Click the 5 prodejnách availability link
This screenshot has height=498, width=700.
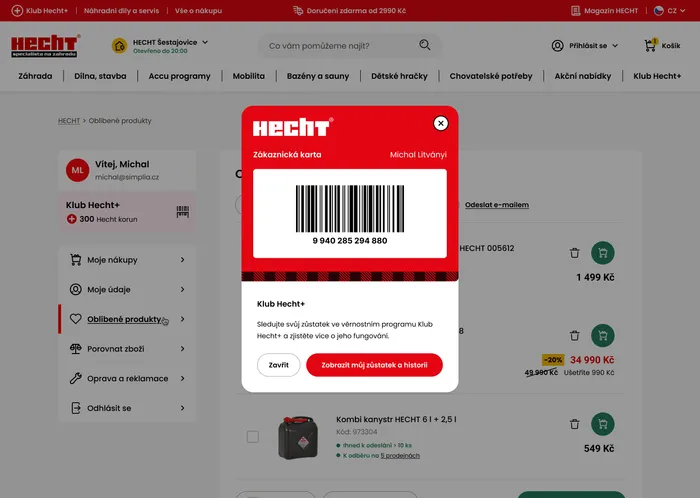point(400,456)
